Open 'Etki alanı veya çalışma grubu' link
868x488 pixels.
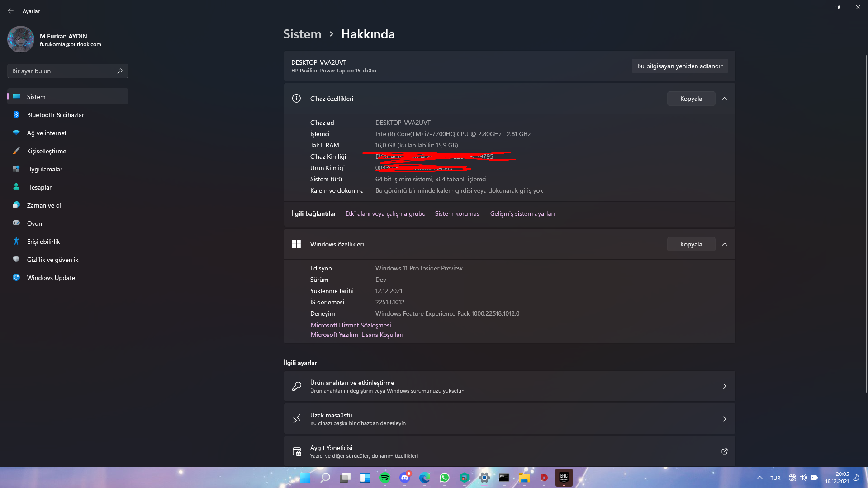[385, 213]
